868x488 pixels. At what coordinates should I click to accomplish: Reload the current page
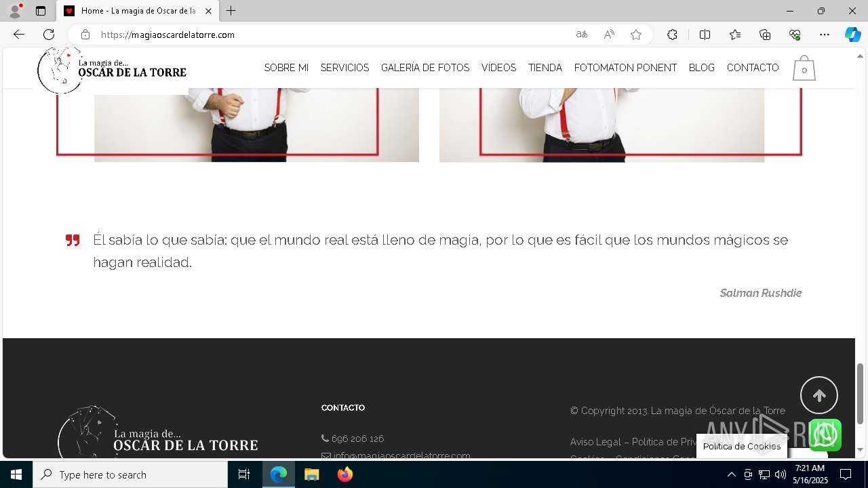pos(49,35)
